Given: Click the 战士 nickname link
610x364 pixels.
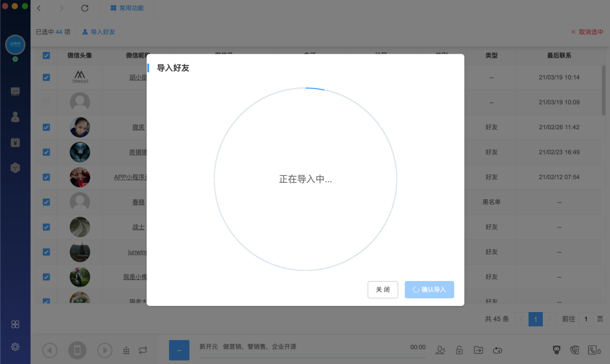Looking at the screenshot, I should (138, 227).
